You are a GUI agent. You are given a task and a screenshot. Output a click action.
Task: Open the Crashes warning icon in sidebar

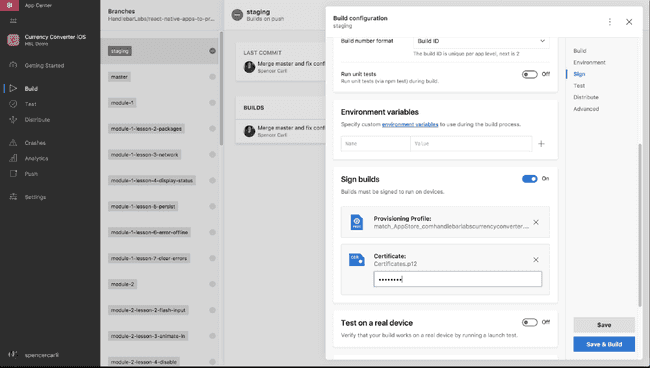click(x=13, y=143)
